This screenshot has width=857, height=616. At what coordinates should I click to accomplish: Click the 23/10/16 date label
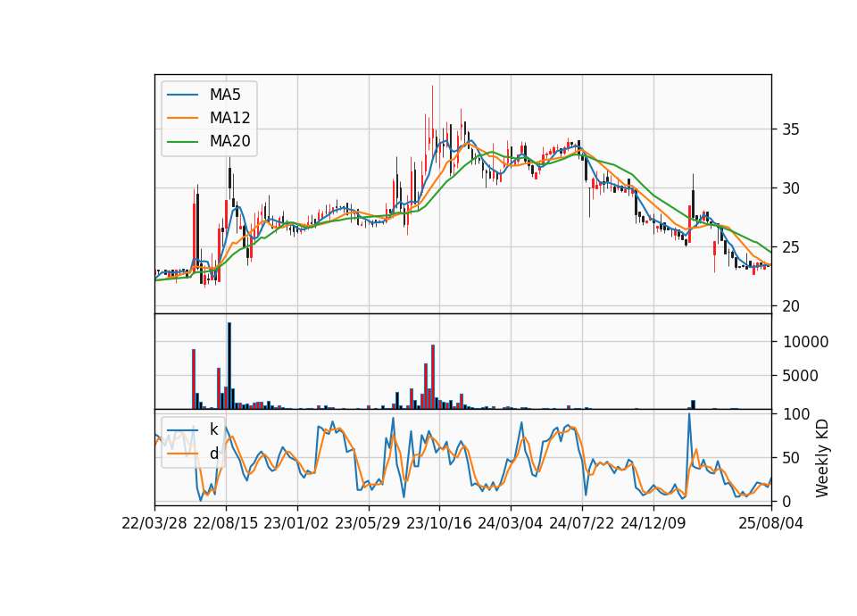(x=439, y=523)
